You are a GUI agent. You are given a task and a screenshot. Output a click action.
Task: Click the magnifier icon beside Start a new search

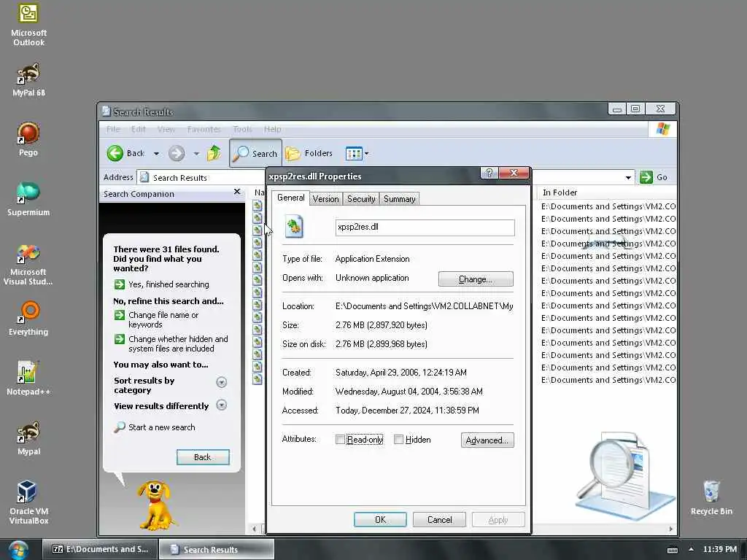[119, 427]
